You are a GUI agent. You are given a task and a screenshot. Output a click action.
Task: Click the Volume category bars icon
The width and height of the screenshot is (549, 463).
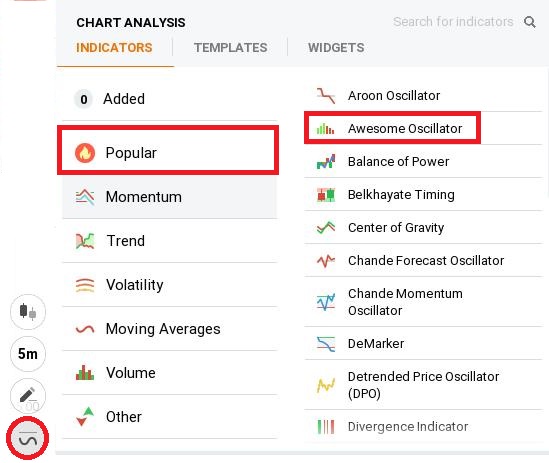85,373
